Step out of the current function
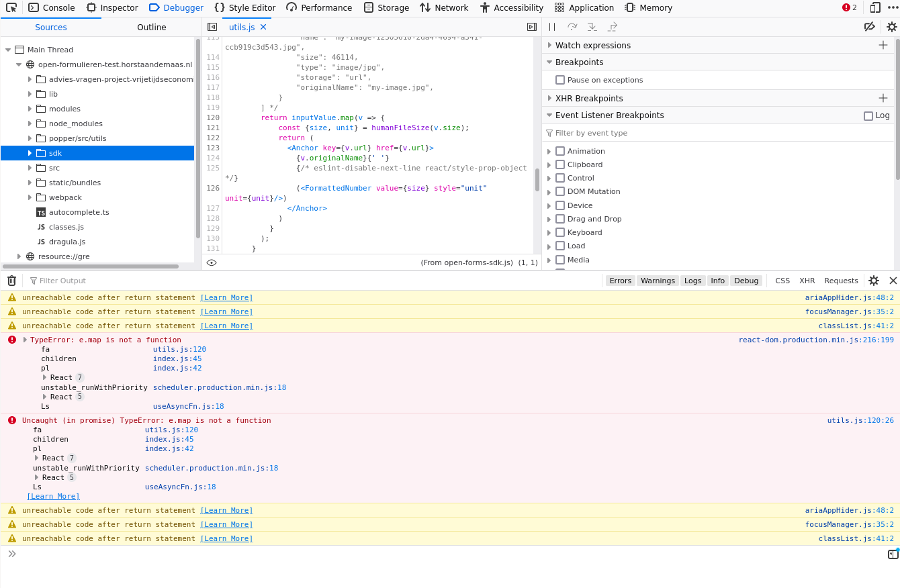The width and height of the screenshot is (900, 588). [x=612, y=27]
